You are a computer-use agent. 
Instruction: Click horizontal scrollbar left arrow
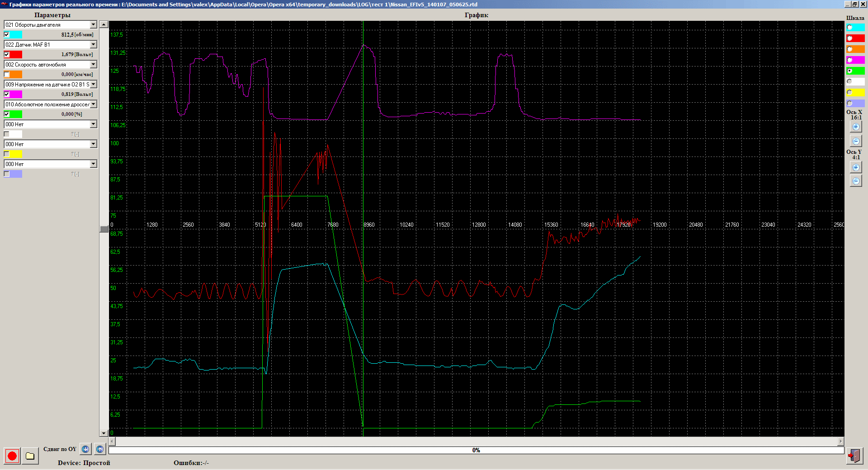pyautogui.click(x=112, y=441)
